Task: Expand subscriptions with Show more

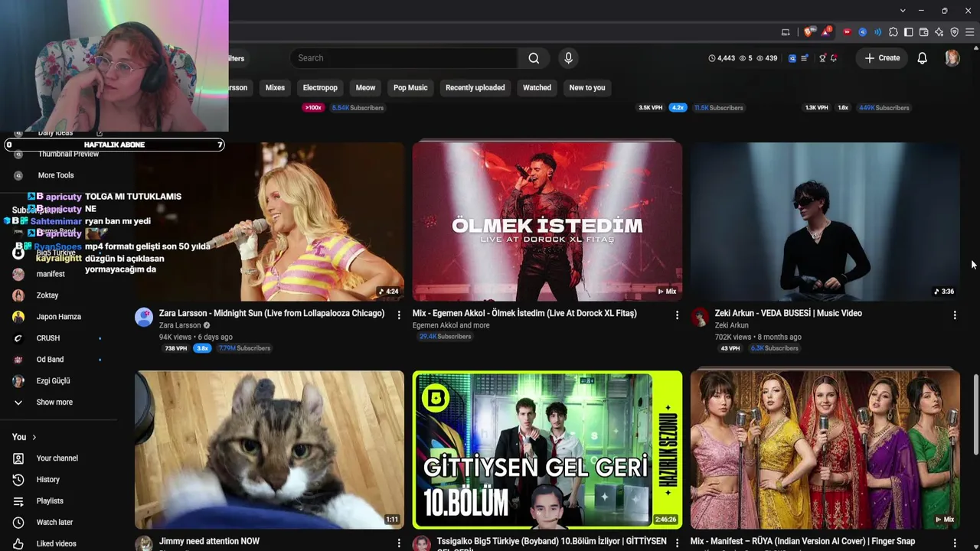Action: coord(54,403)
